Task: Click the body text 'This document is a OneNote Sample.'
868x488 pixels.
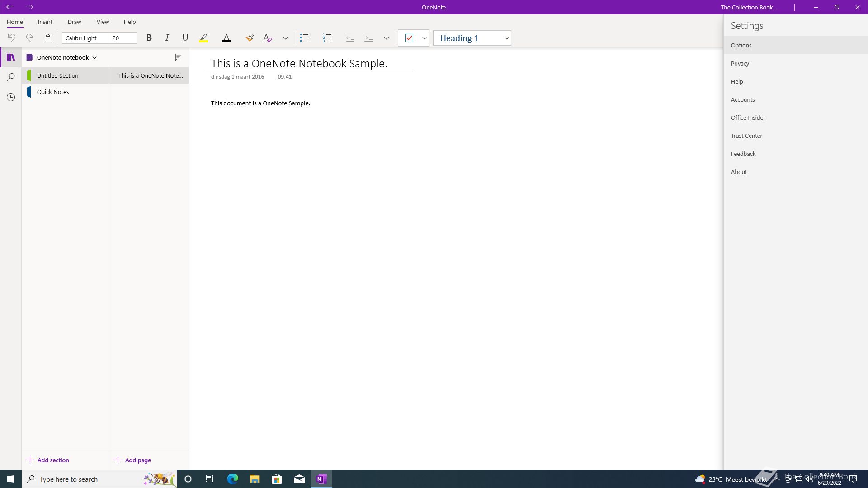Action: pos(260,103)
